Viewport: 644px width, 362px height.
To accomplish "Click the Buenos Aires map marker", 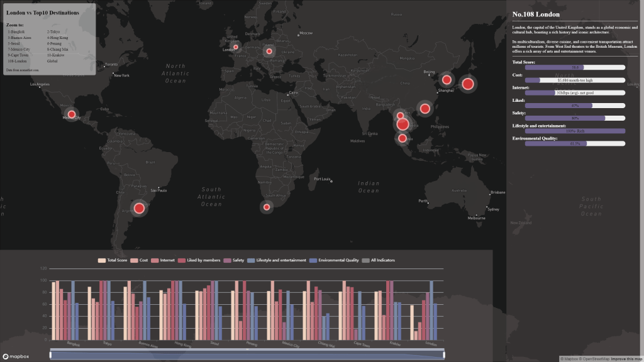I will click(139, 208).
